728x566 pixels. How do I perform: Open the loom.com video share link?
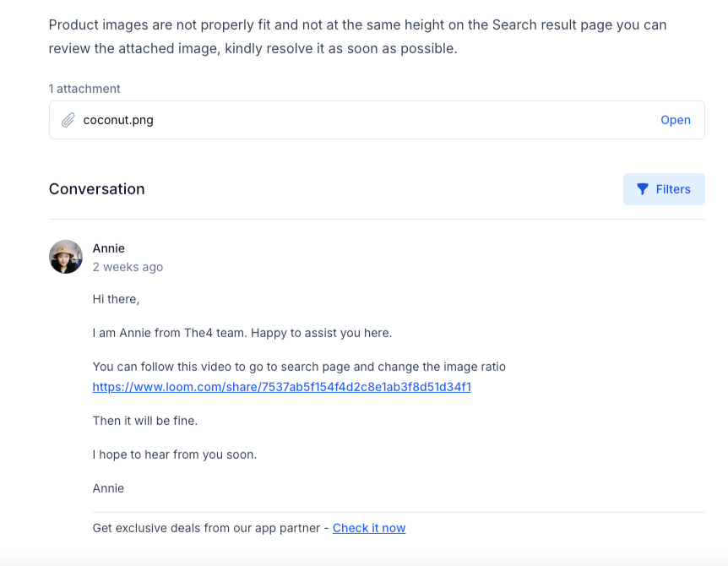coord(281,387)
